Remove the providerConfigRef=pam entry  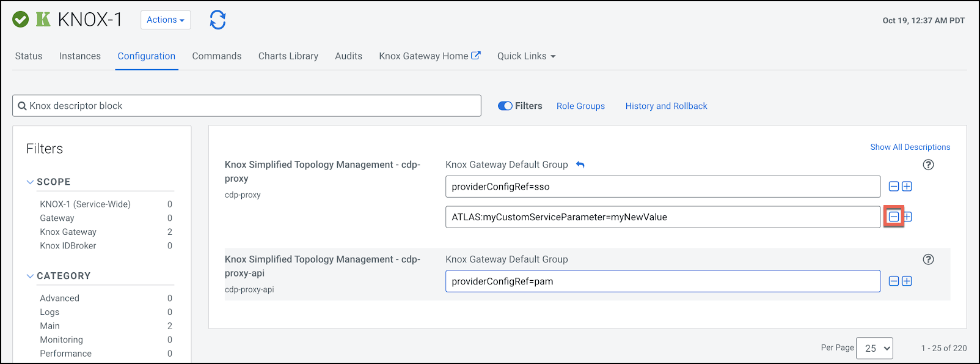[894, 281]
